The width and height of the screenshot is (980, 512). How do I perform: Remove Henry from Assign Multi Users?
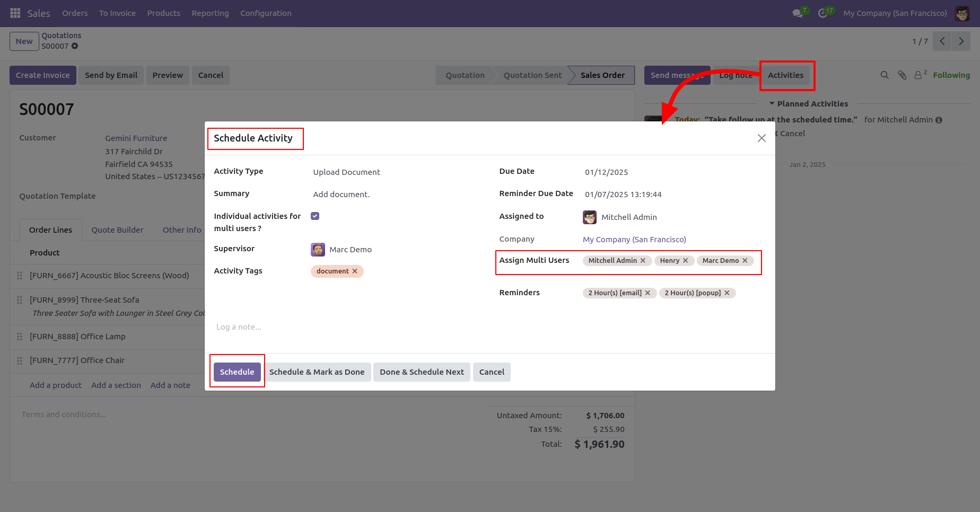pyautogui.click(x=685, y=261)
